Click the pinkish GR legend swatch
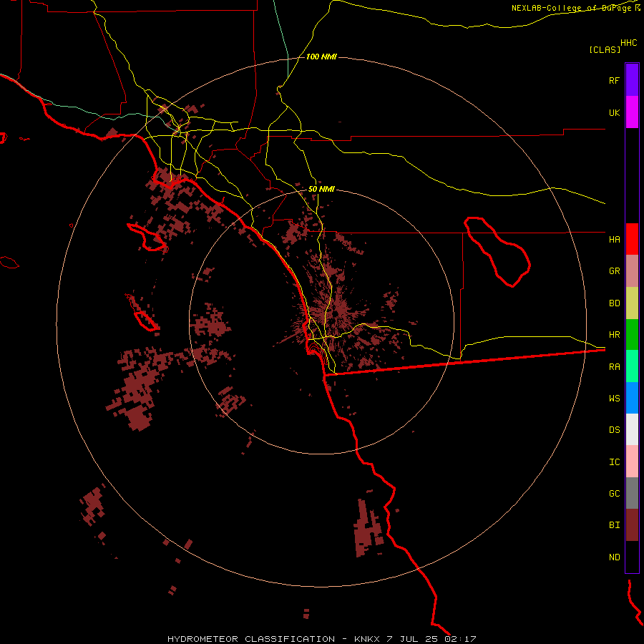This screenshot has height=644, width=644. [632, 271]
